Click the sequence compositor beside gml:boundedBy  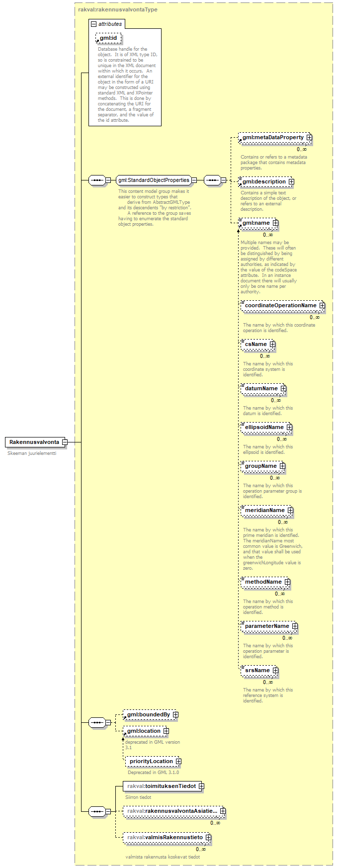(97, 722)
